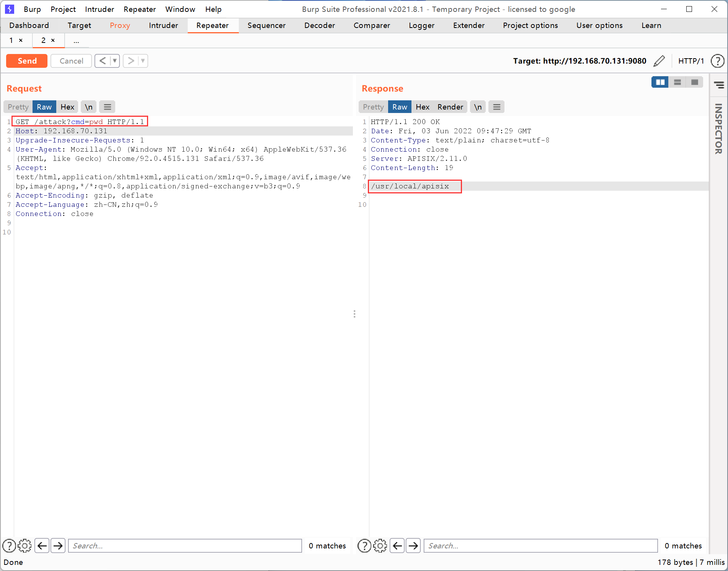
Task: Select combined tabbed layout icon
Action: [694, 82]
